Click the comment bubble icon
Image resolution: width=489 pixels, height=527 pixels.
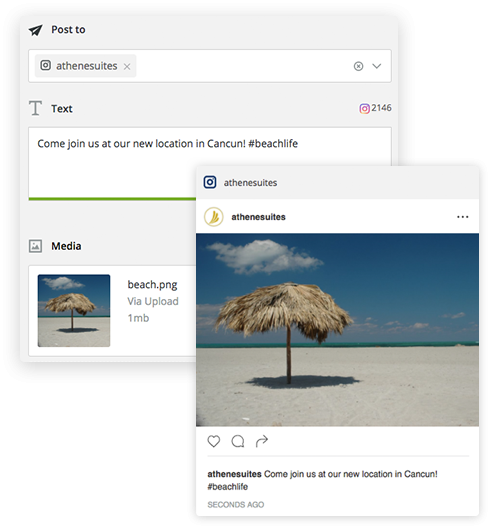(238, 441)
